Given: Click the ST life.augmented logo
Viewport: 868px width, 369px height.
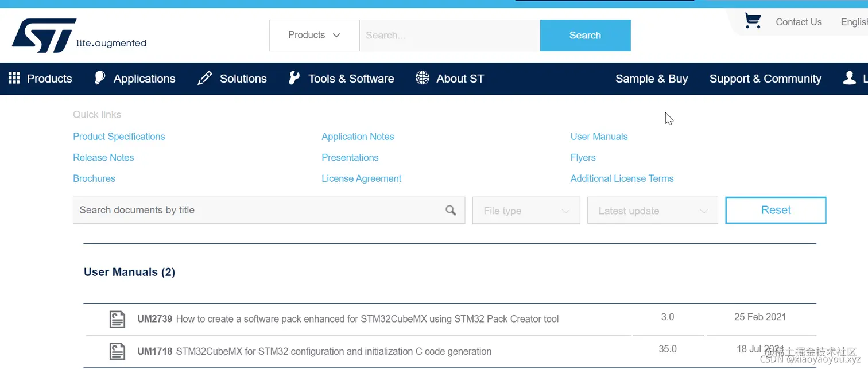Looking at the screenshot, I should [79, 36].
